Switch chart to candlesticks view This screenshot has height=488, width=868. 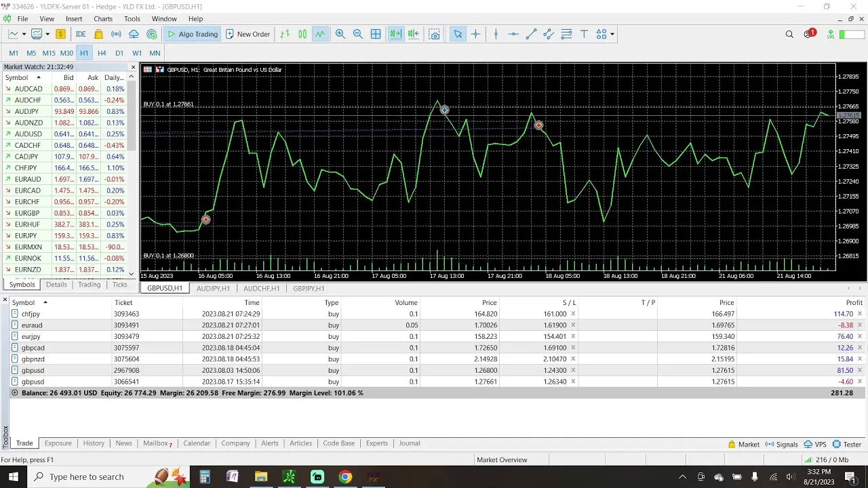tap(302, 34)
